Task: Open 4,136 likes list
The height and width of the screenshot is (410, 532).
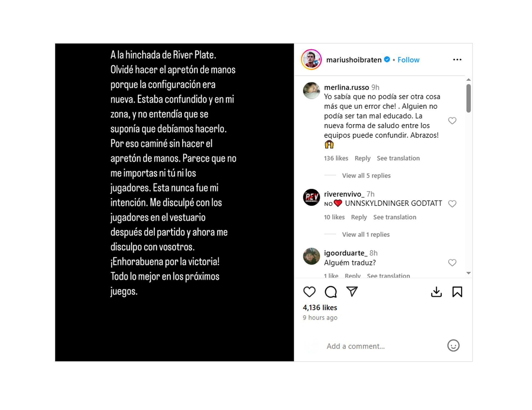Action: click(x=320, y=308)
